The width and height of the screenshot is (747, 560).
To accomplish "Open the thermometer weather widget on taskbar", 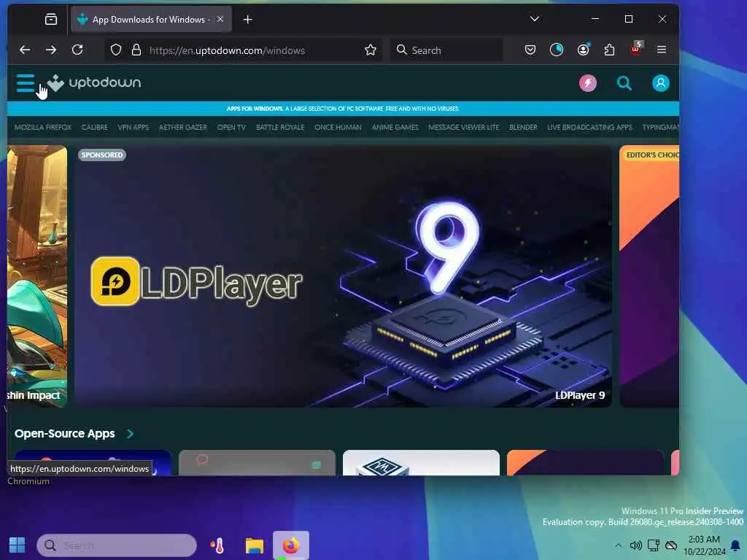I will coord(218,545).
